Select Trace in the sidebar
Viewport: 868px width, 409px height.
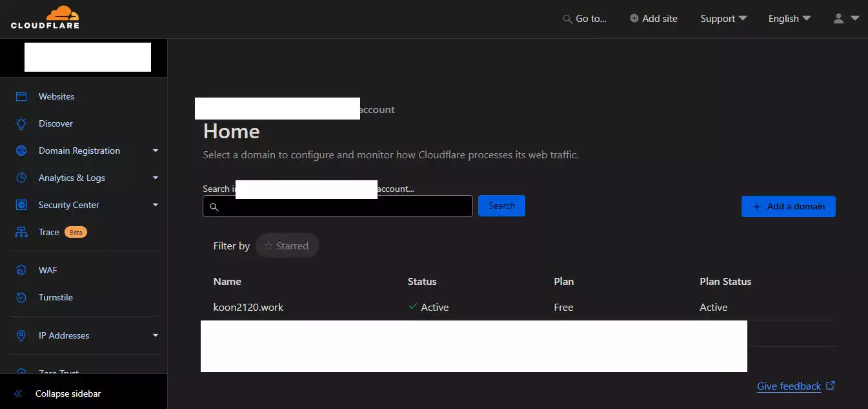click(49, 232)
